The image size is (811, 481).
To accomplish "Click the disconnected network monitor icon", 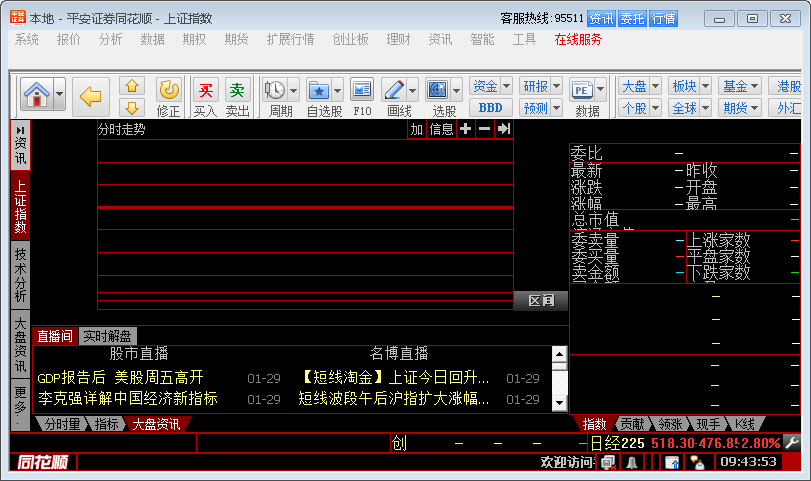I will (x=609, y=462).
